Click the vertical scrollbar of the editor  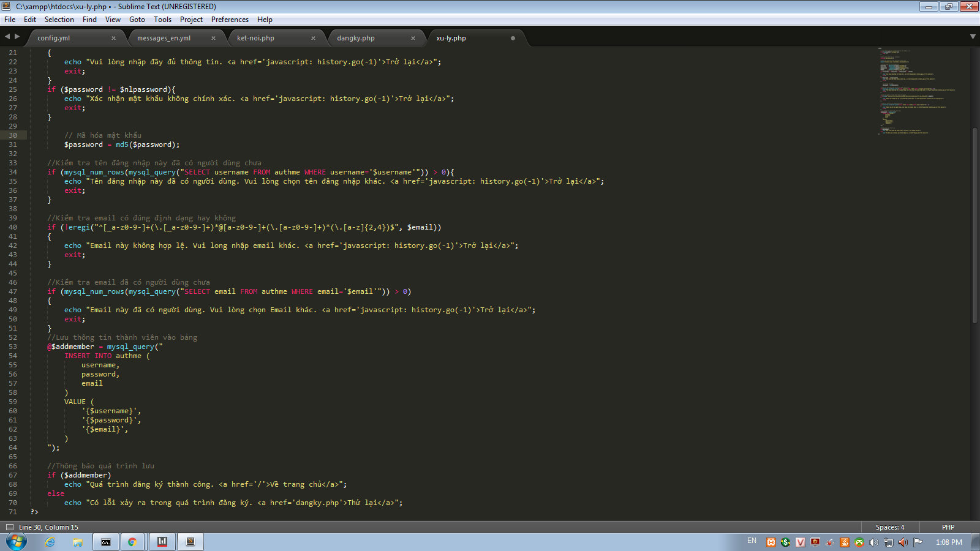point(974,225)
